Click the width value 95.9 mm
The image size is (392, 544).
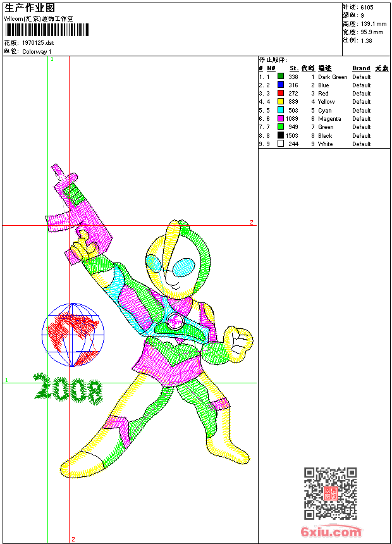coord(372,32)
